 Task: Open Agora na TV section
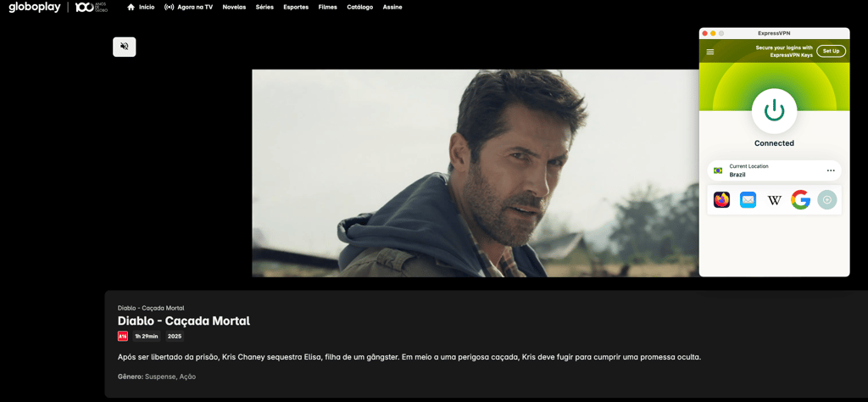195,7
